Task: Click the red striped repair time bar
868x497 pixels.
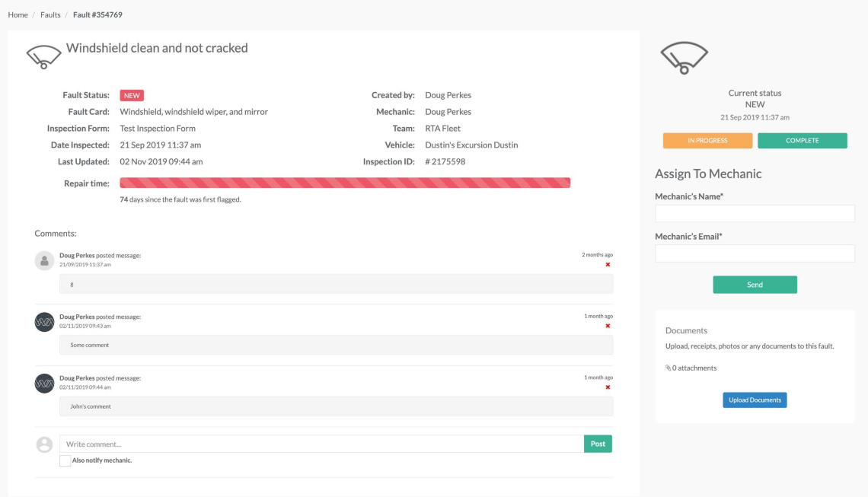Action: (345, 183)
